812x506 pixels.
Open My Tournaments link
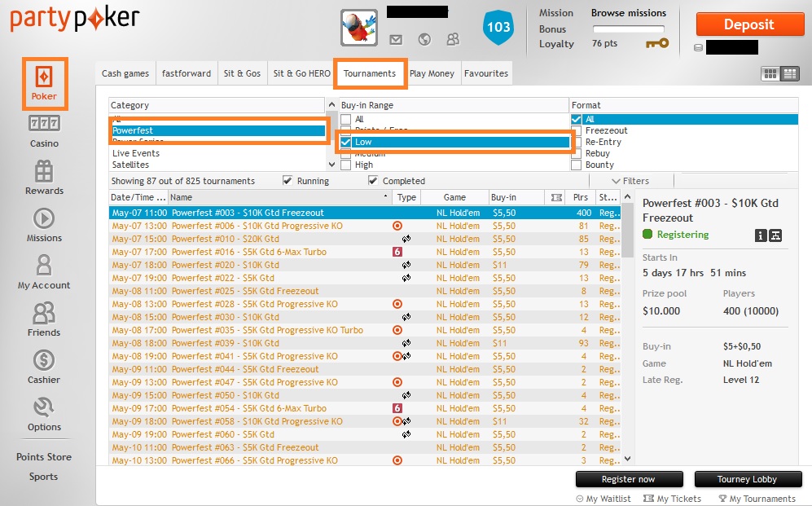tap(757, 499)
